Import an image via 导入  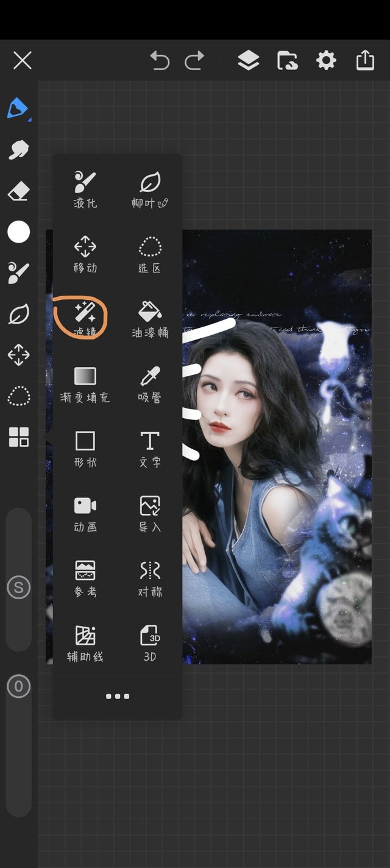point(150,513)
